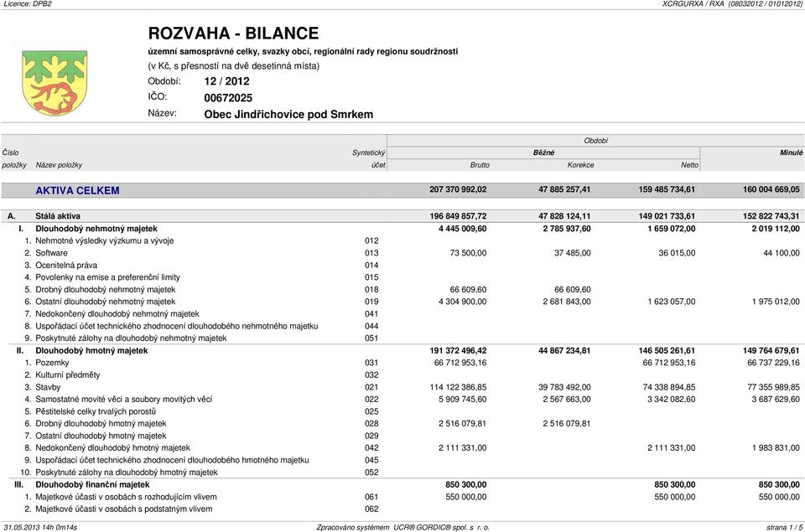Click the 'Korekce' column header

(580, 165)
